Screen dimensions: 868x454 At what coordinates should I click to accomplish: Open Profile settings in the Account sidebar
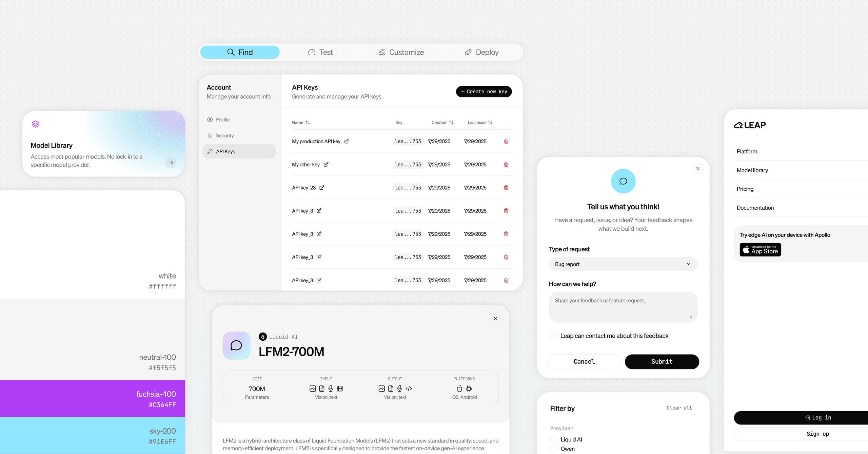223,119
